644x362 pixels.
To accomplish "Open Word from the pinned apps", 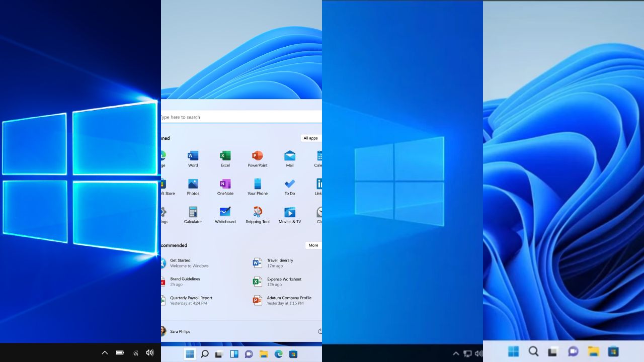I will (193, 158).
